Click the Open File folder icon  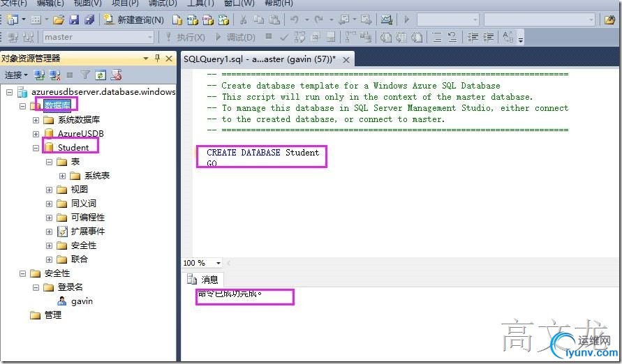(x=59, y=20)
